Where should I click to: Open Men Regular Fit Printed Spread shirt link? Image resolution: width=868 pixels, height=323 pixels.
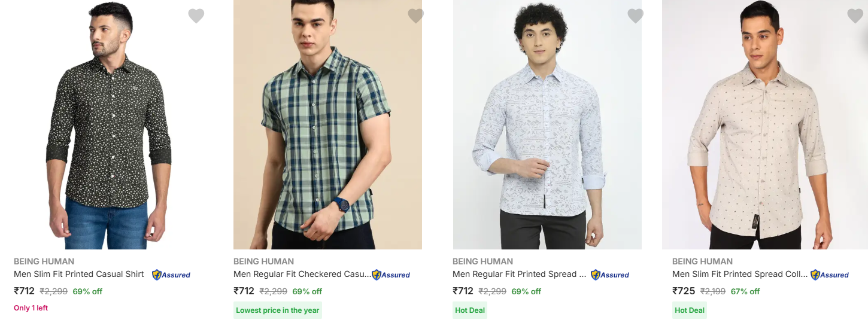(x=519, y=274)
